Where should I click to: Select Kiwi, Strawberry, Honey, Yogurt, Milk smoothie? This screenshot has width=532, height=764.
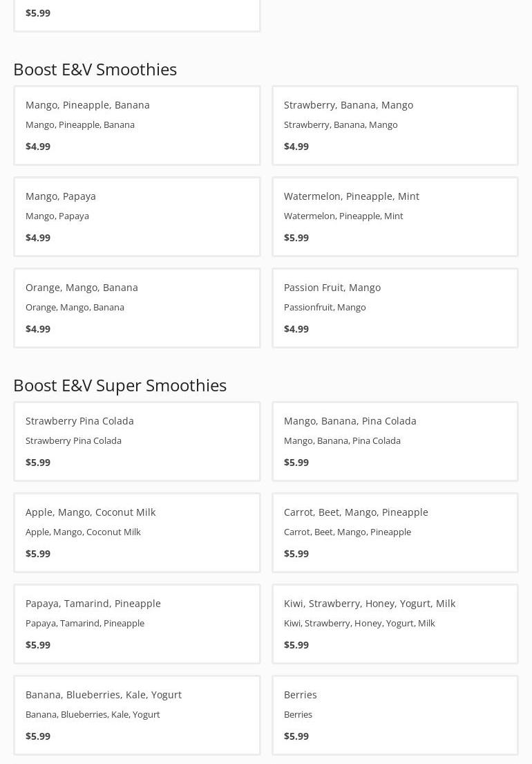click(x=395, y=624)
